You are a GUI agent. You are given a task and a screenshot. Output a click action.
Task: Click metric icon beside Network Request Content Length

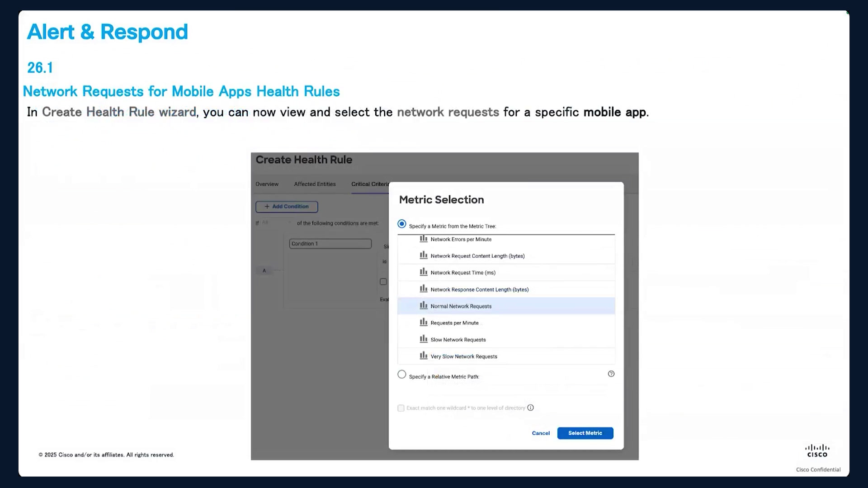424,255
